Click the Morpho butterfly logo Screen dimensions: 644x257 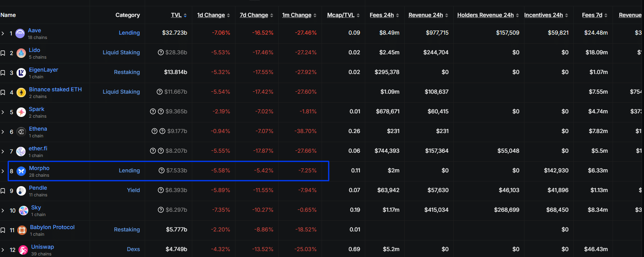[x=21, y=171]
